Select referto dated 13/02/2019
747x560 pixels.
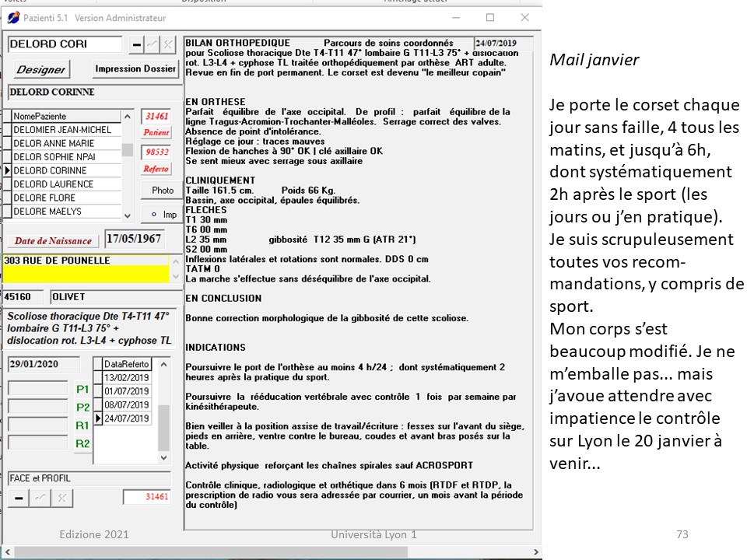pyautogui.click(x=127, y=378)
